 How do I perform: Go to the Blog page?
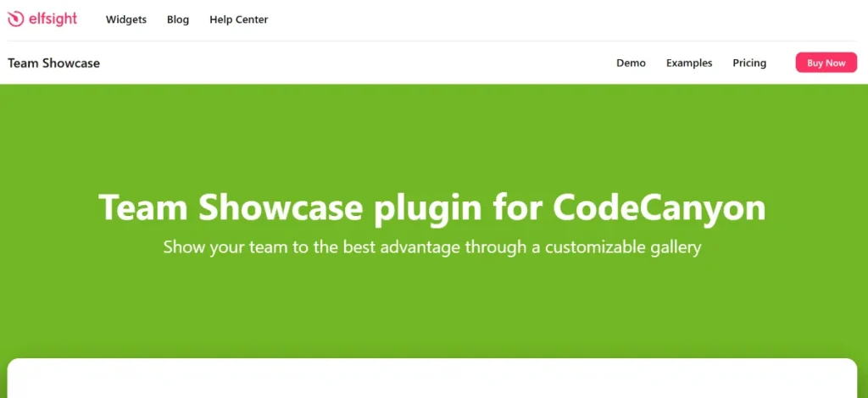(178, 19)
